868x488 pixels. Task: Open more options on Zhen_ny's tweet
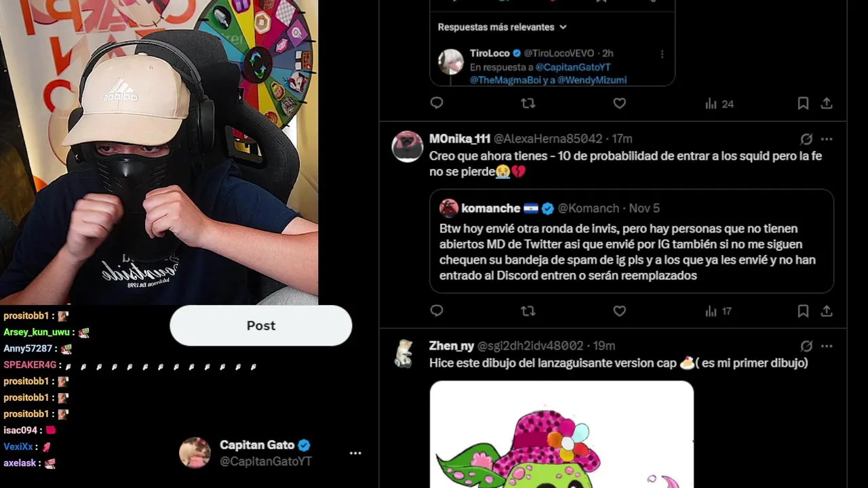[827, 346]
